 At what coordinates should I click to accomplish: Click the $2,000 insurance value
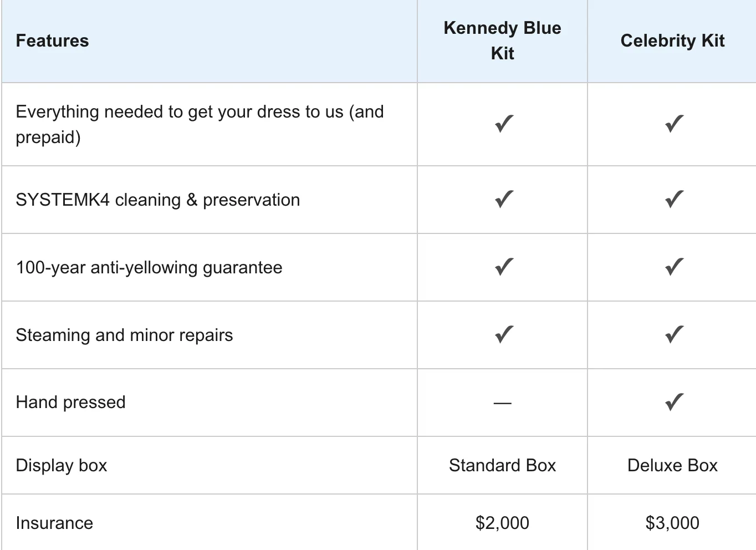click(502, 523)
